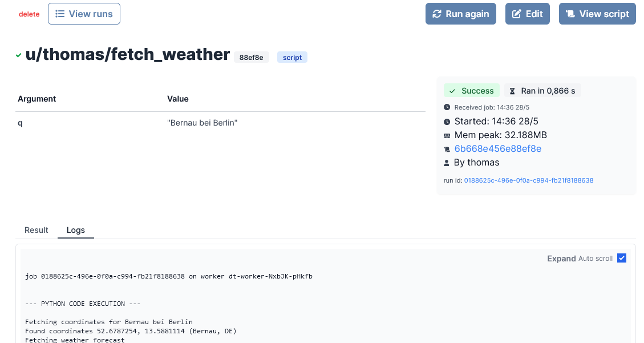Open script hash 6b668e456e88ef8e link
This screenshot has width=644, height=343.
(x=498, y=149)
